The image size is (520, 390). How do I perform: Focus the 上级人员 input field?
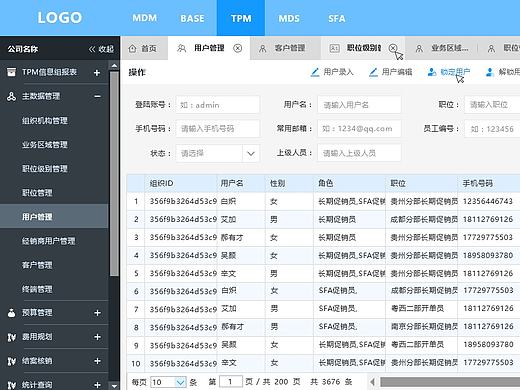click(359, 153)
